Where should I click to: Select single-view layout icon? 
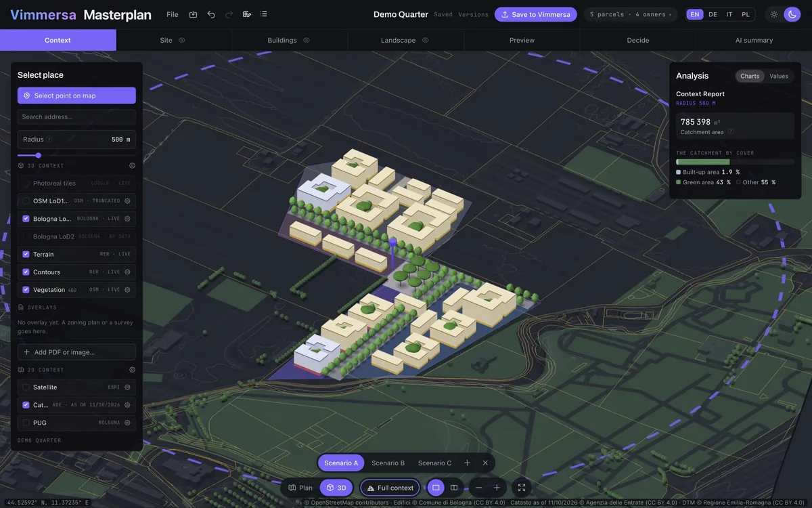[x=436, y=488]
